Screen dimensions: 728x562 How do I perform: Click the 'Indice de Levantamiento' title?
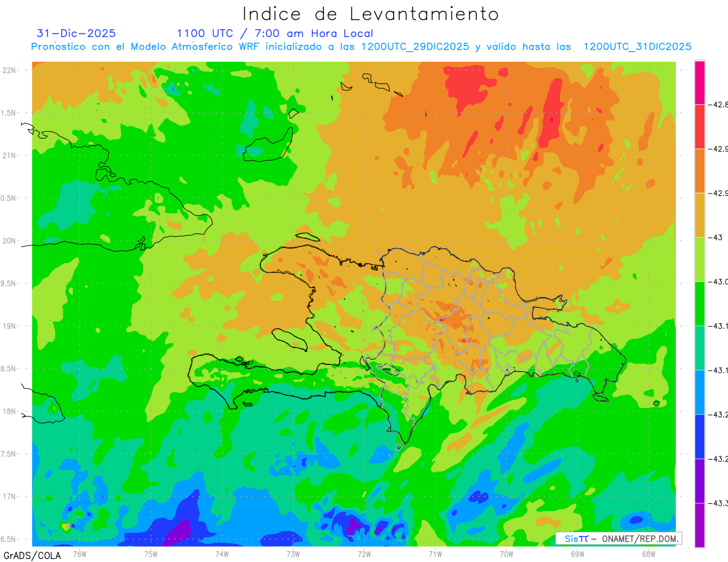[371, 14]
